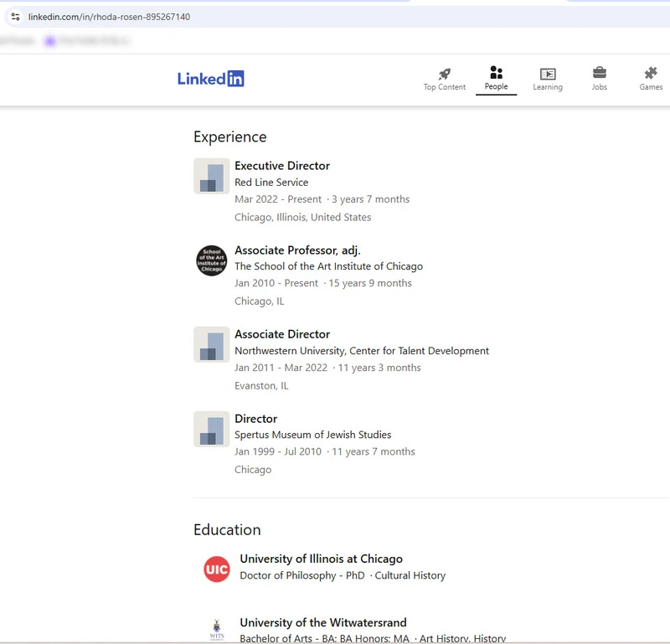The image size is (670, 644).
Task: Click the 'Jan 2010 - Present' date text
Action: click(x=276, y=283)
